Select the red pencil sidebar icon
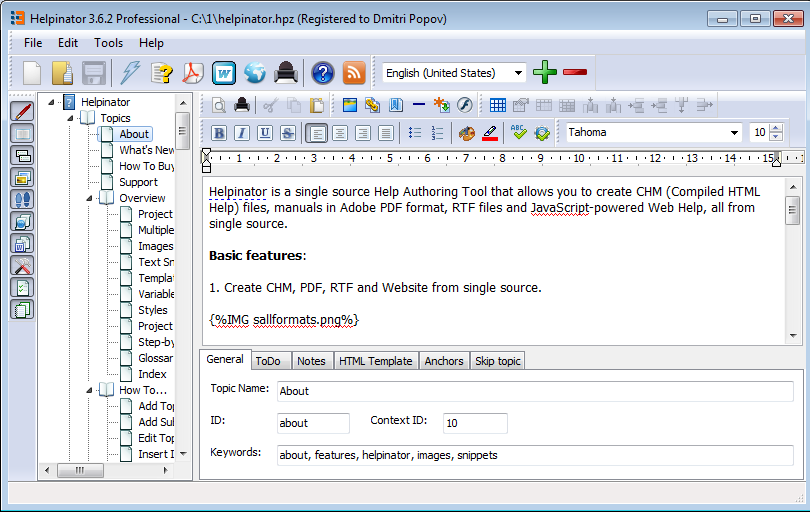 click(x=22, y=112)
